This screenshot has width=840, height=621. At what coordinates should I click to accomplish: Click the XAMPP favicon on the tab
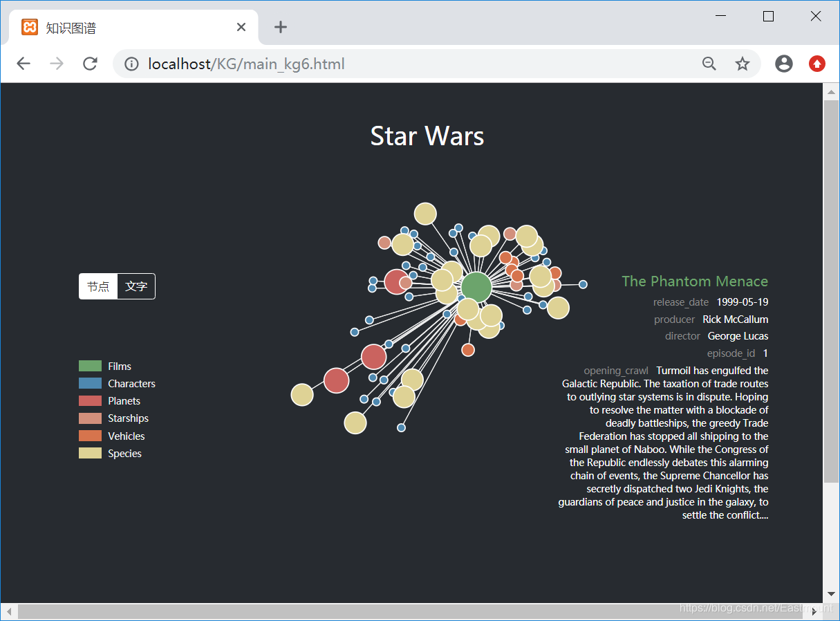pyautogui.click(x=30, y=27)
